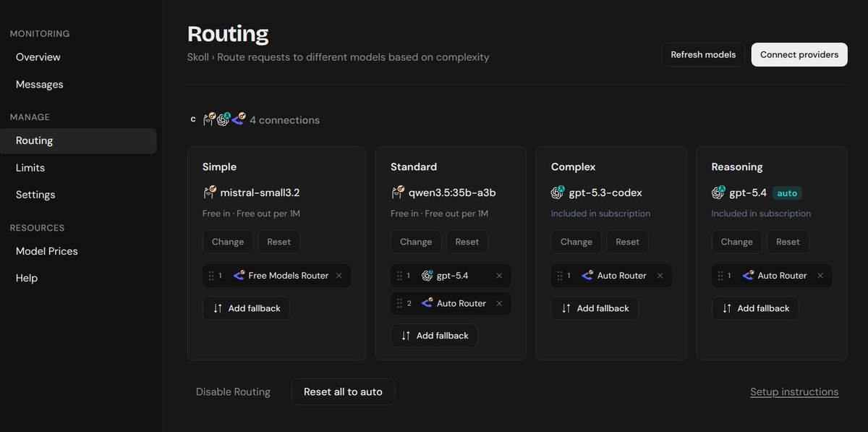
Task: Click the gpt-5.3-codex OpenAI icon
Action: 558,192
